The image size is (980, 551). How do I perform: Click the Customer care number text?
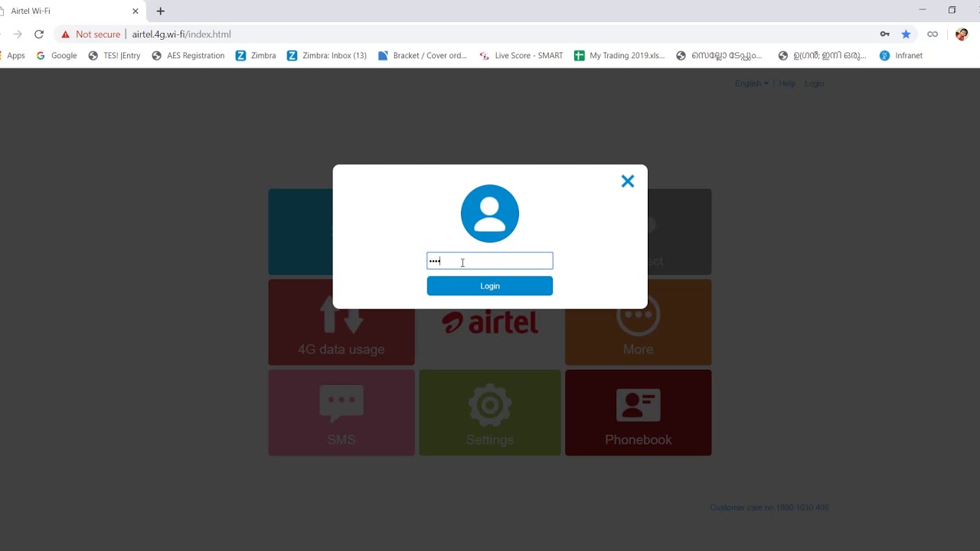coord(769,507)
